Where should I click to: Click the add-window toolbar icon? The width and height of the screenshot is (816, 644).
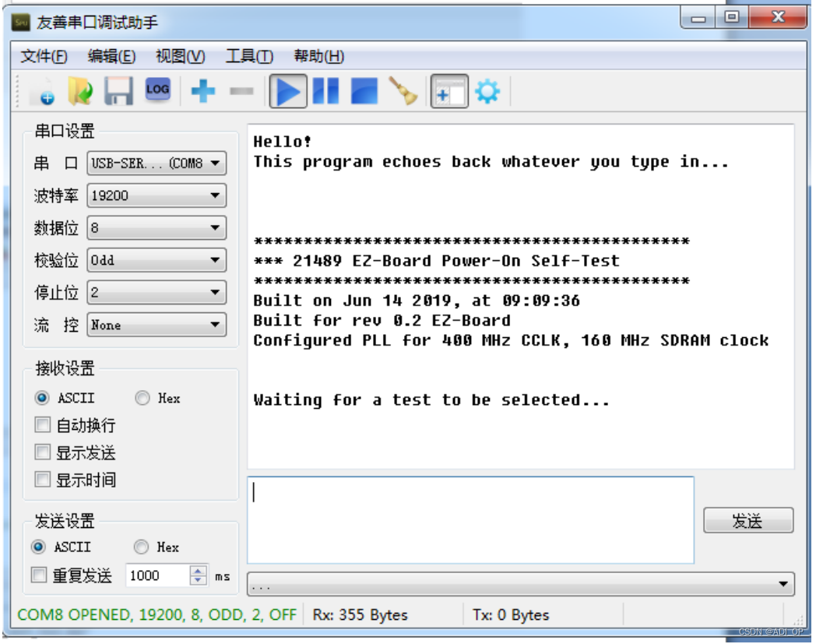(x=449, y=92)
